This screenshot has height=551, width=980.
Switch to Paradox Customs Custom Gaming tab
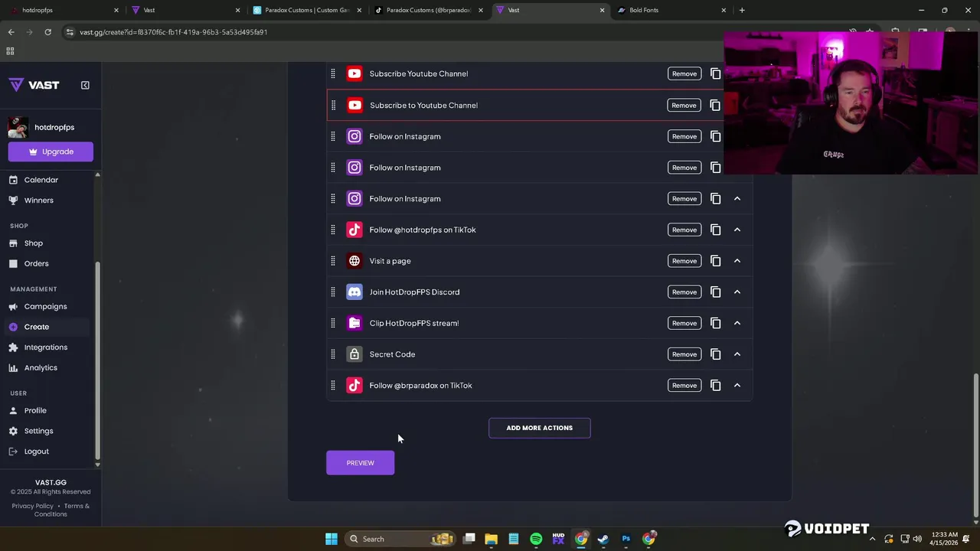306,10
